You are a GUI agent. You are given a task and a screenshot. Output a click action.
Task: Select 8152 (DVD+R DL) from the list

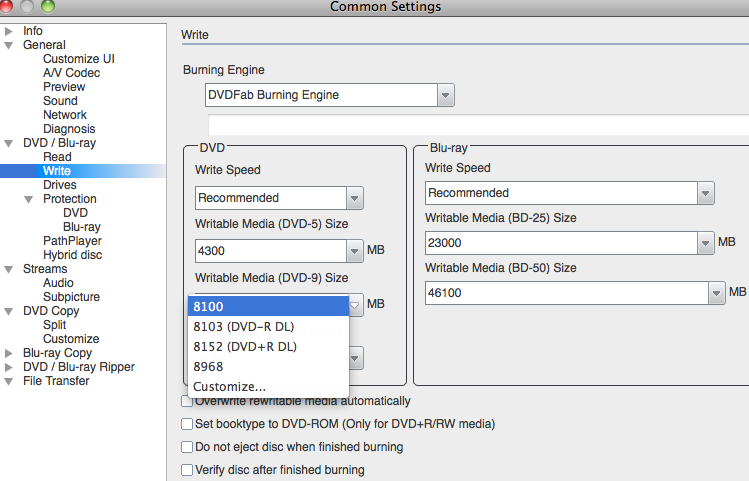[245, 346]
